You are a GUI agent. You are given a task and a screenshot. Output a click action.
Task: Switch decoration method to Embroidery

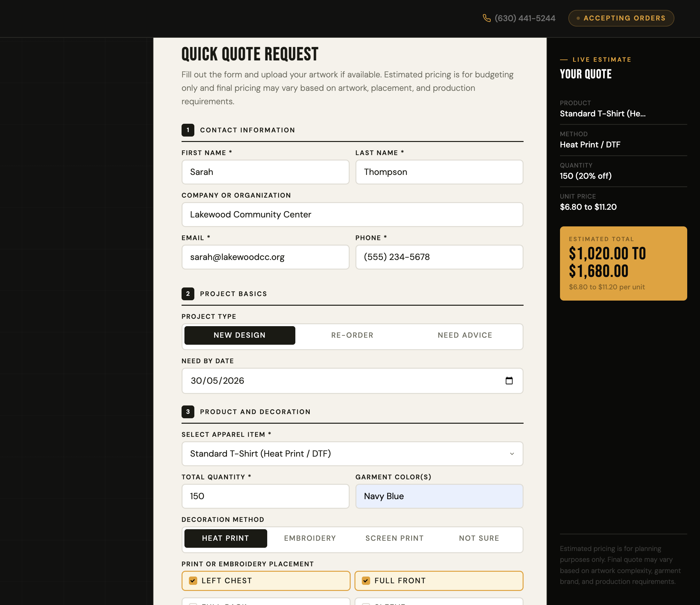(310, 538)
